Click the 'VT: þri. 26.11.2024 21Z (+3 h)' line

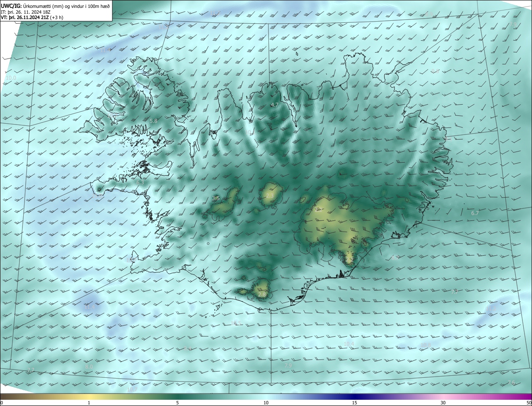coord(32,18)
